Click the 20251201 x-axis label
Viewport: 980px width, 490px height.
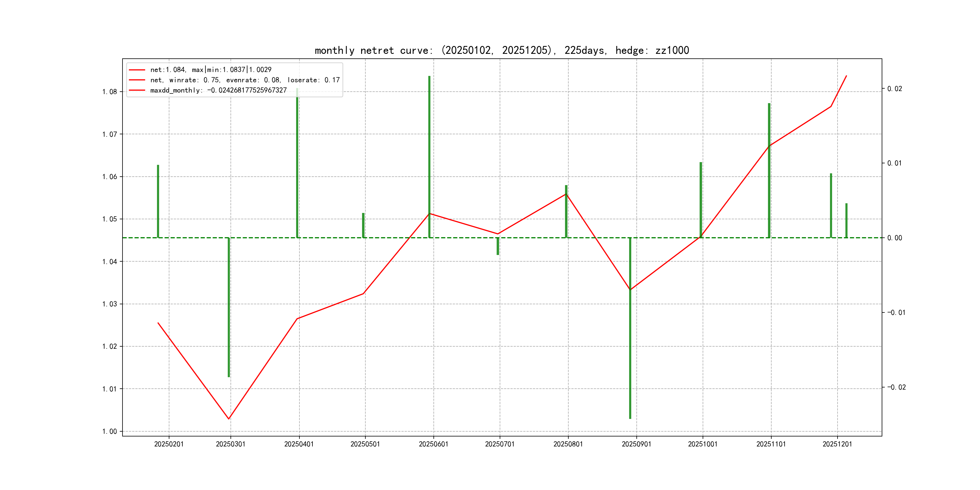point(837,444)
